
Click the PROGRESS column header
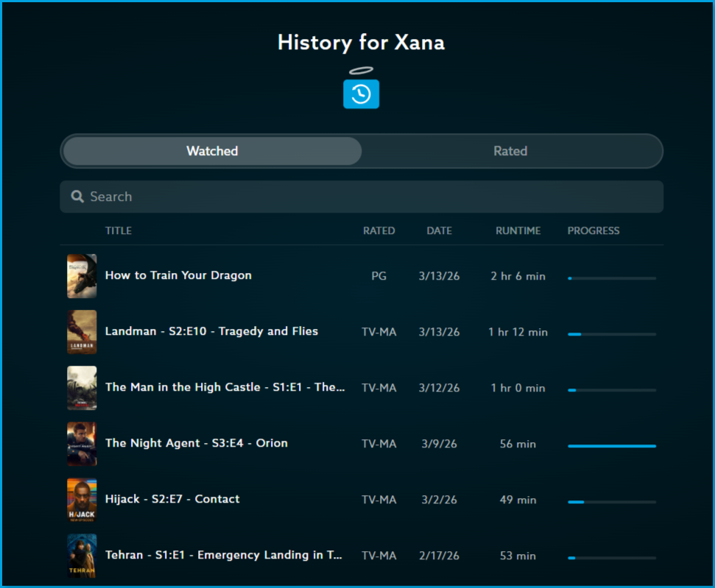pos(594,230)
